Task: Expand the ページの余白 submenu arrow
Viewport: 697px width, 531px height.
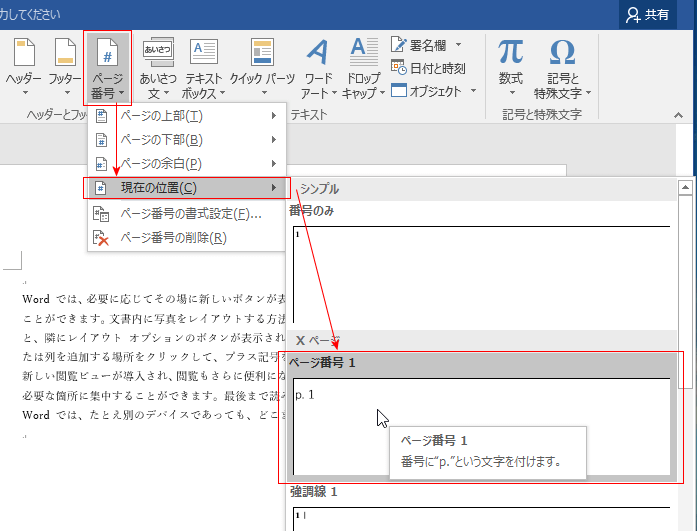Action: [x=274, y=164]
